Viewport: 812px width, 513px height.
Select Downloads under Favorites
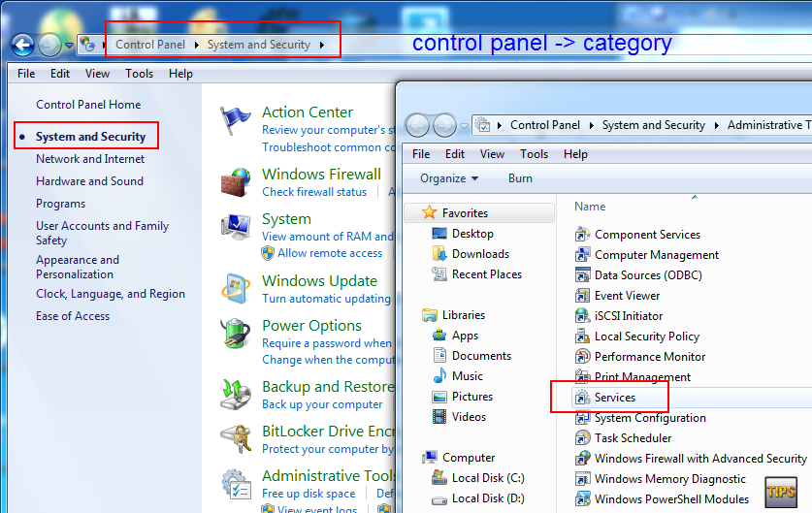480,254
